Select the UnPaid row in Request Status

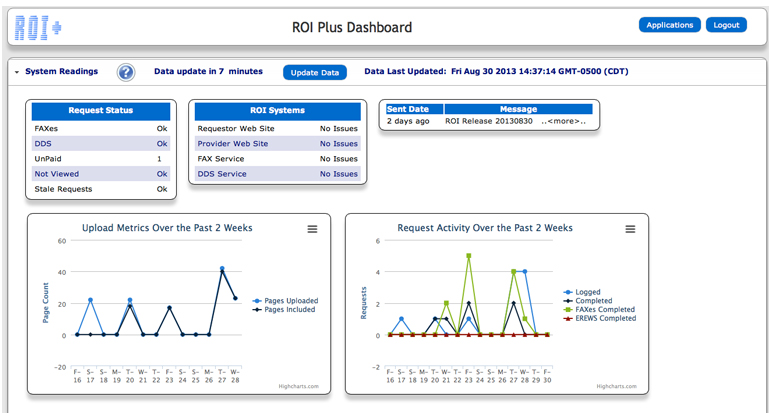click(103, 158)
